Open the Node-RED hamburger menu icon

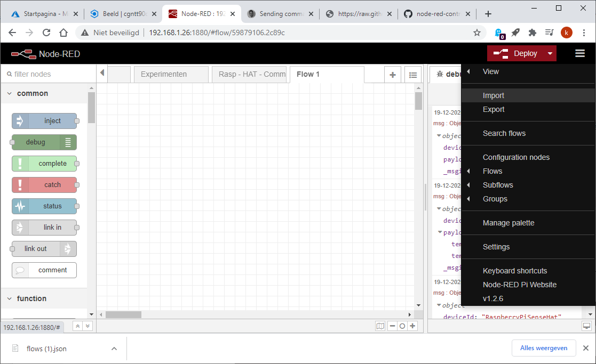(579, 53)
